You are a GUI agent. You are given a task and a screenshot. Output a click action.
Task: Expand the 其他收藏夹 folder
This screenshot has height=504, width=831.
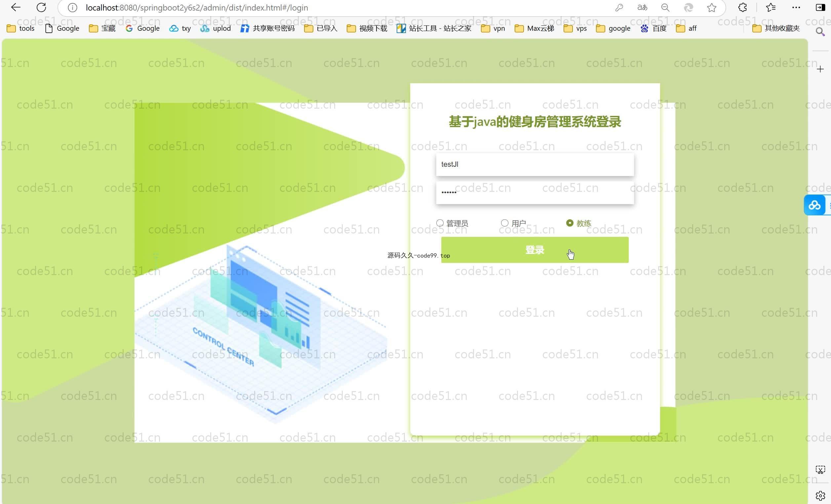tap(776, 28)
